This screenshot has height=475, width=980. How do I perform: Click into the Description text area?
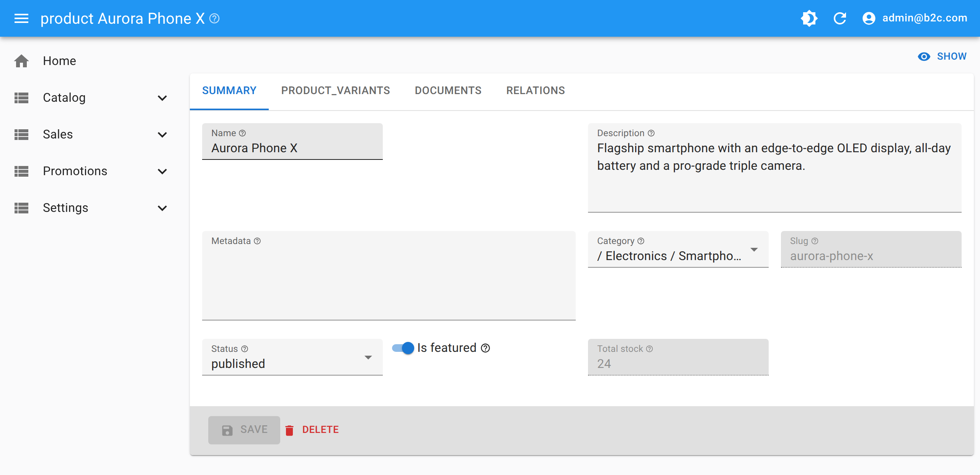775,168
